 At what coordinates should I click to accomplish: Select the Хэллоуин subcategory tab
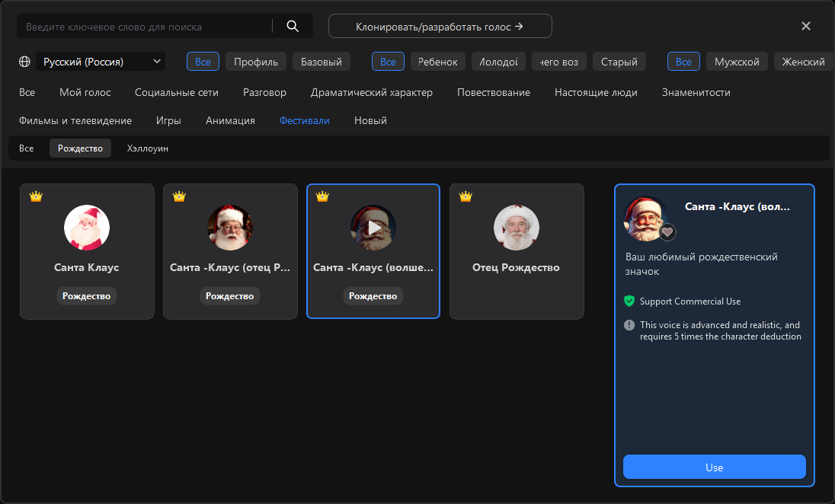(x=148, y=148)
